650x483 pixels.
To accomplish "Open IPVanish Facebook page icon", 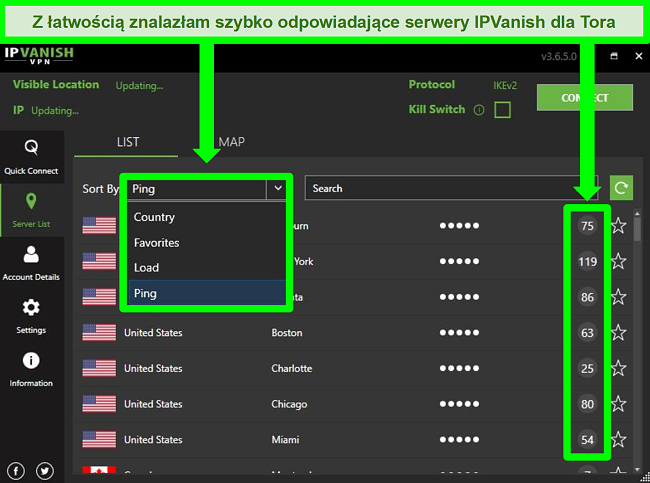I will point(16,471).
